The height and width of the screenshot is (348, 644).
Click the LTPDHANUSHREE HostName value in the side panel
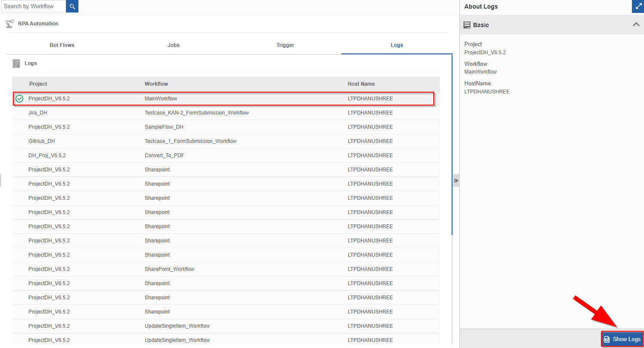pyautogui.click(x=487, y=92)
